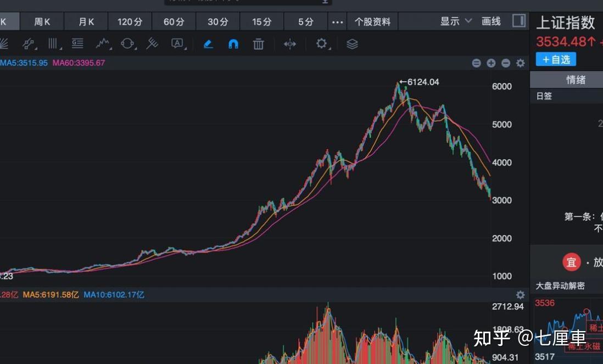Viewport: 603px width, 364px height.
Task: Select the text annotation tool
Action: [x=177, y=44]
